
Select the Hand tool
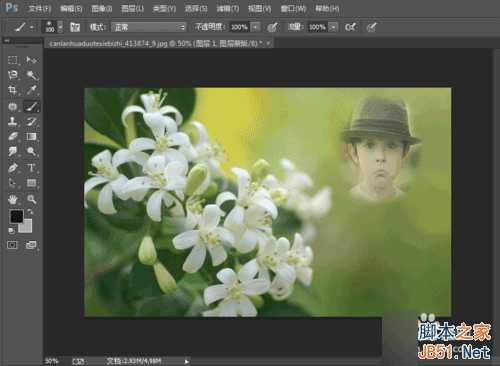[x=13, y=199]
